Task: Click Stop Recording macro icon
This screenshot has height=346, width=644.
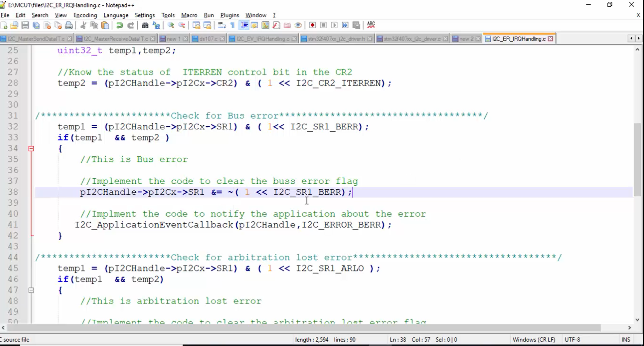Action: pyautogui.click(x=324, y=25)
